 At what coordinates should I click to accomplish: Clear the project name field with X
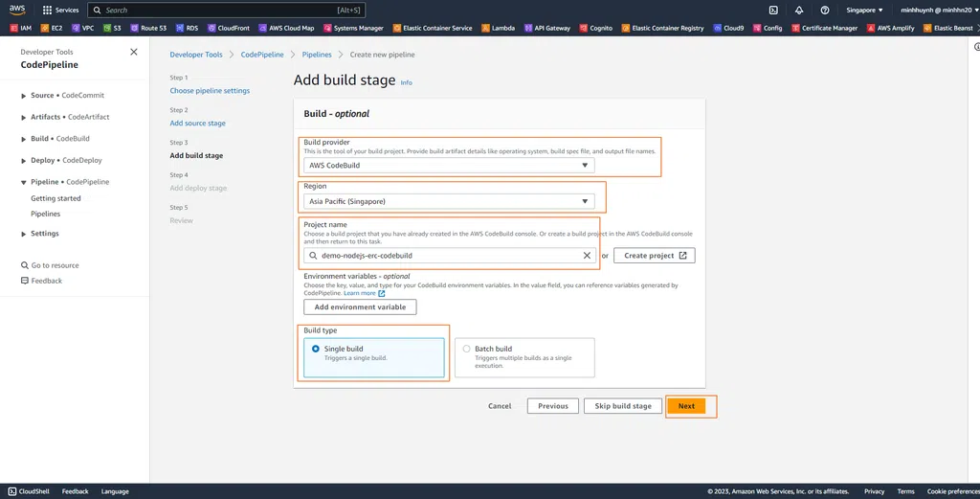[x=587, y=255]
